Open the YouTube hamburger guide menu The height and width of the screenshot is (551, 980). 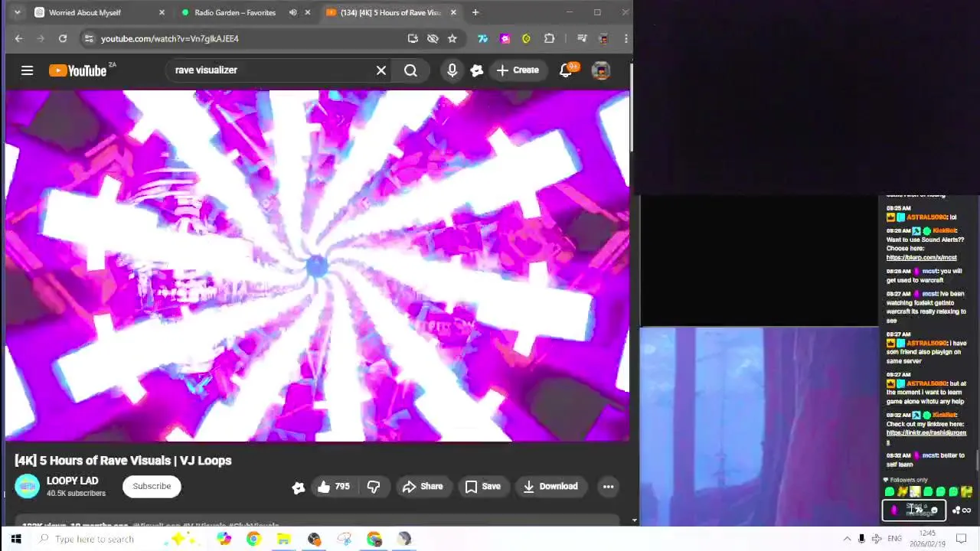[27, 70]
